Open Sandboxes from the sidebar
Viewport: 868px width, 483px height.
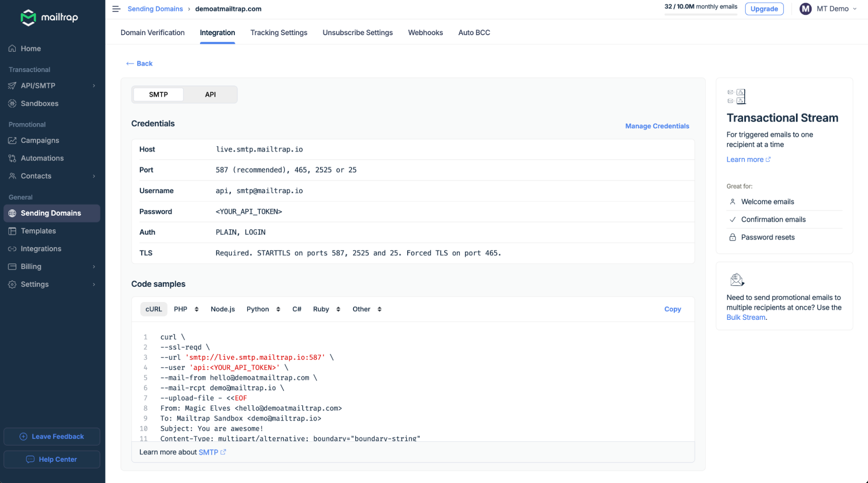(x=40, y=103)
